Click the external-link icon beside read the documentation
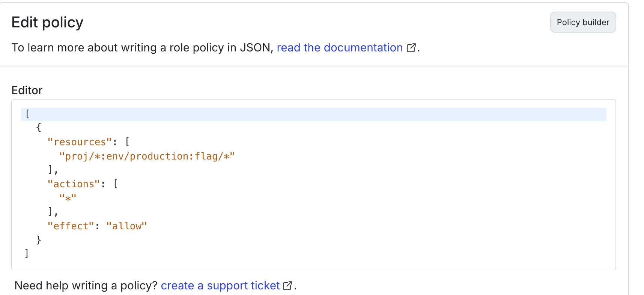The height and width of the screenshot is (295, 644). (x=411, y=48)
